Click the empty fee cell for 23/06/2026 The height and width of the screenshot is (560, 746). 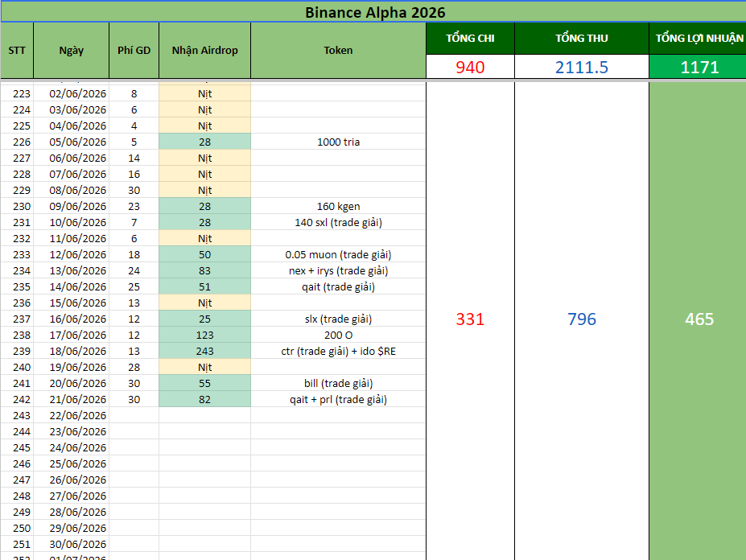coord(134,431)
